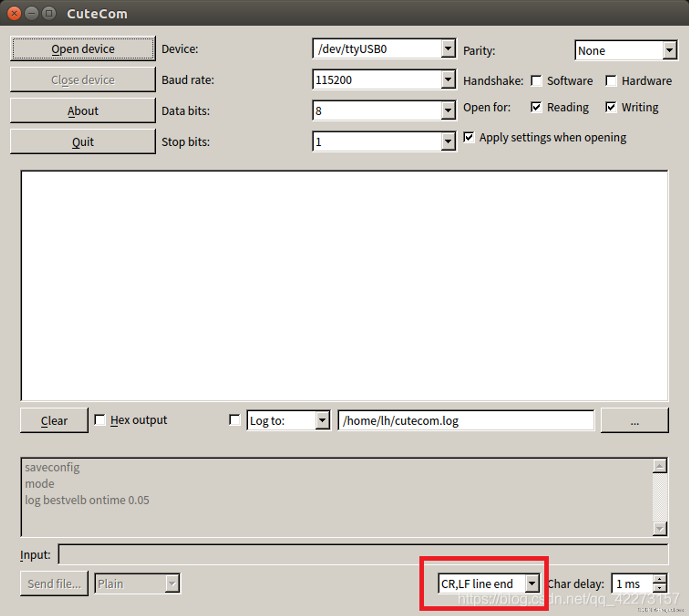689x616 pixels.
Task: Select the 'mode' history entry
Action: [40, 484]
